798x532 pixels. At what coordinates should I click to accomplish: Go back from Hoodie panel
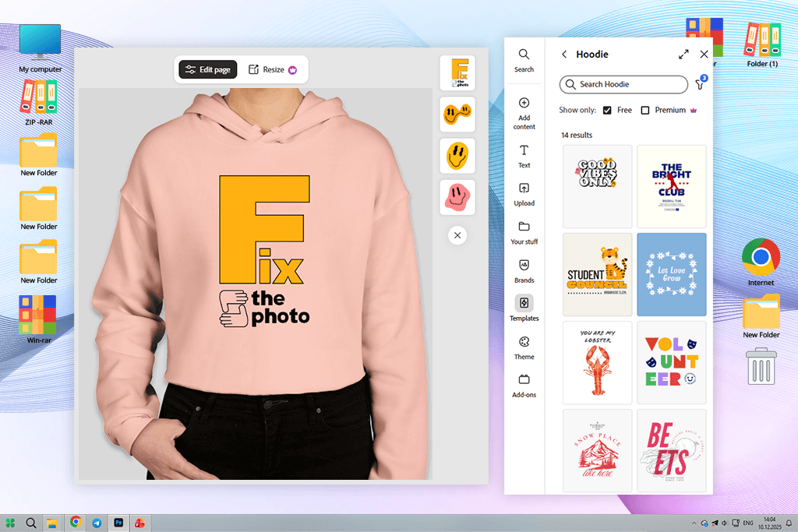tap(564, 54)
